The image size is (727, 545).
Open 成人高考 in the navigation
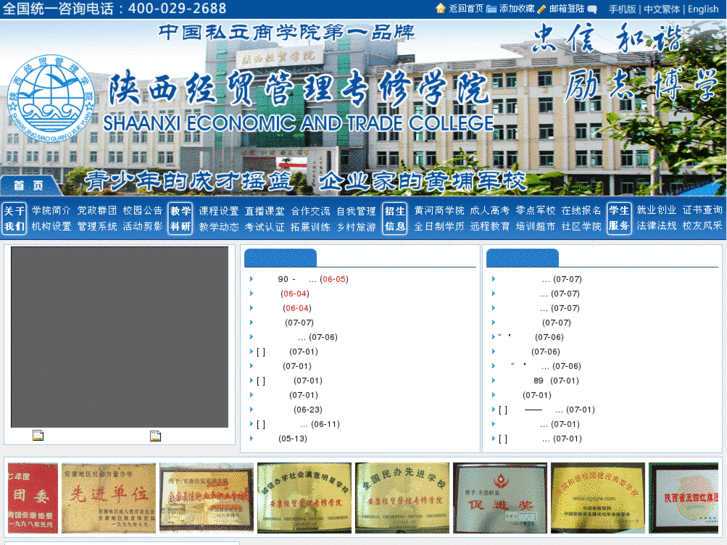(490, 211)
